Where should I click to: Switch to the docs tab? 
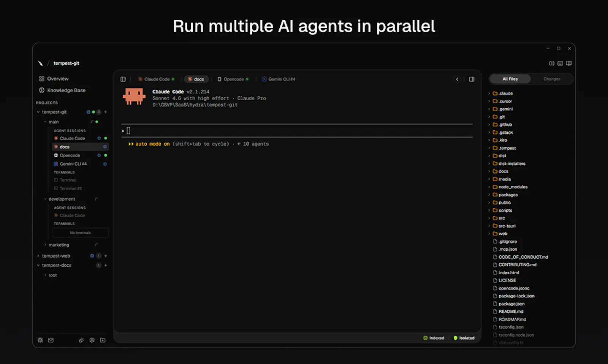pos(196,79)
